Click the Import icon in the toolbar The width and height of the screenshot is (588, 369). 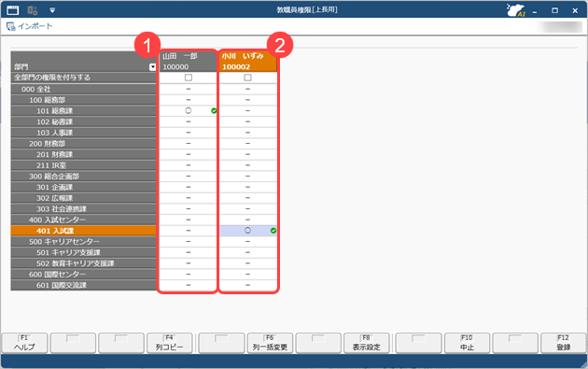(x=11, y=26)
